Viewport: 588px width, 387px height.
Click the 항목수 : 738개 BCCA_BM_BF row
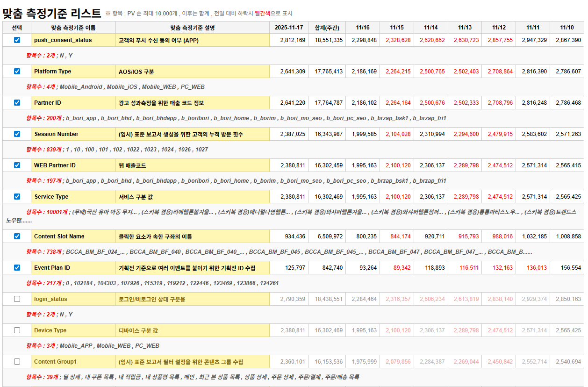point(294,252)
